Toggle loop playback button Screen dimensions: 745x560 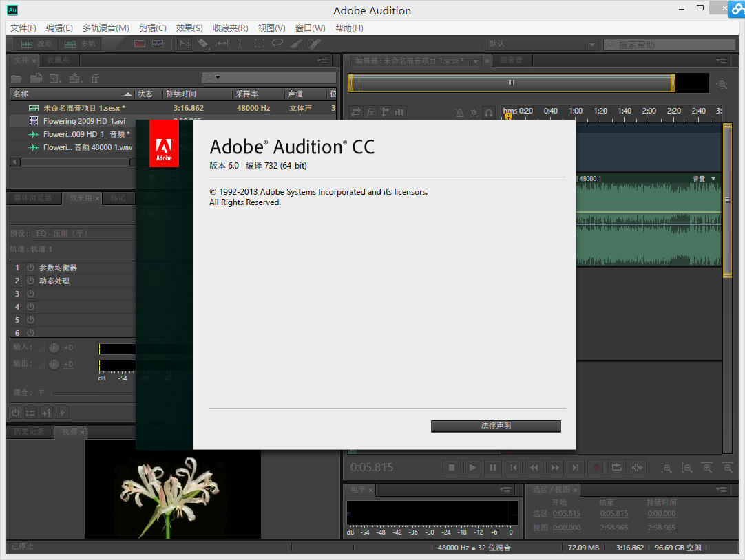[x=617, y=467]
